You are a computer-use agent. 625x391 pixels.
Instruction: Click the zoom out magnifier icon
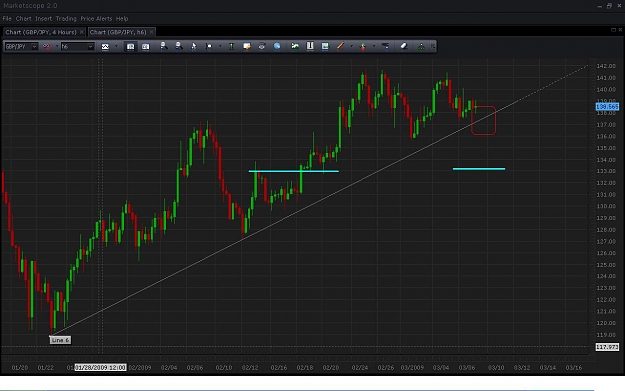179,46
